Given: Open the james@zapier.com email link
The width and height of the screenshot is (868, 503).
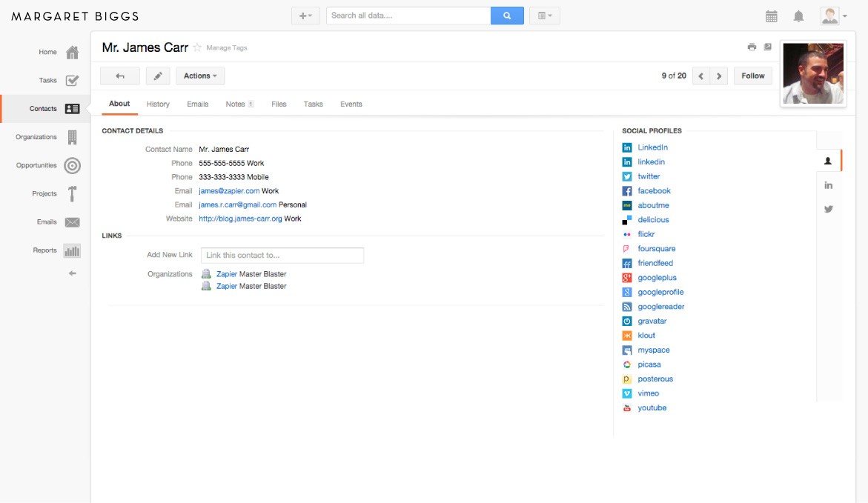Looking at the screenshot, I should tap(229, 191).
